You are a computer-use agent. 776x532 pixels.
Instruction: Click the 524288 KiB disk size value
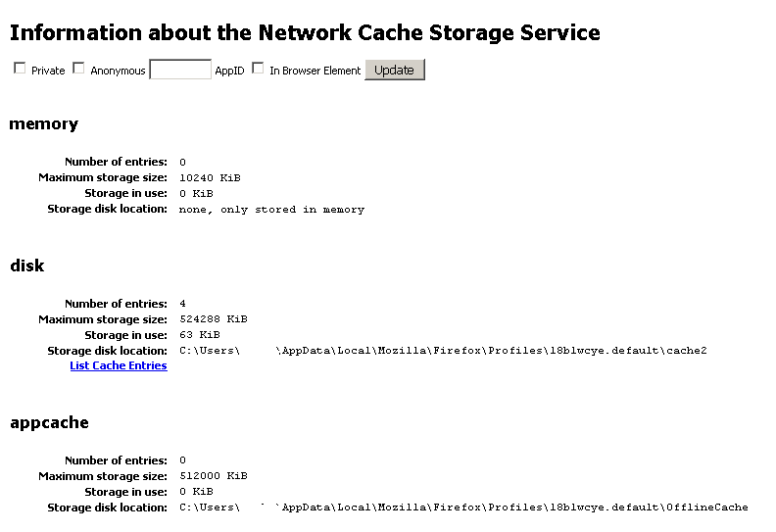[214, 319]
